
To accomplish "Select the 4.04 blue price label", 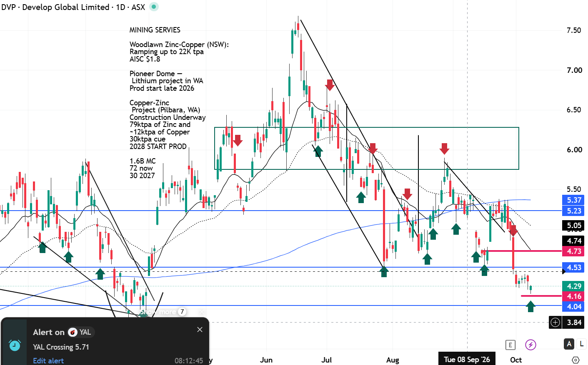I will click(x=574, y=307).
